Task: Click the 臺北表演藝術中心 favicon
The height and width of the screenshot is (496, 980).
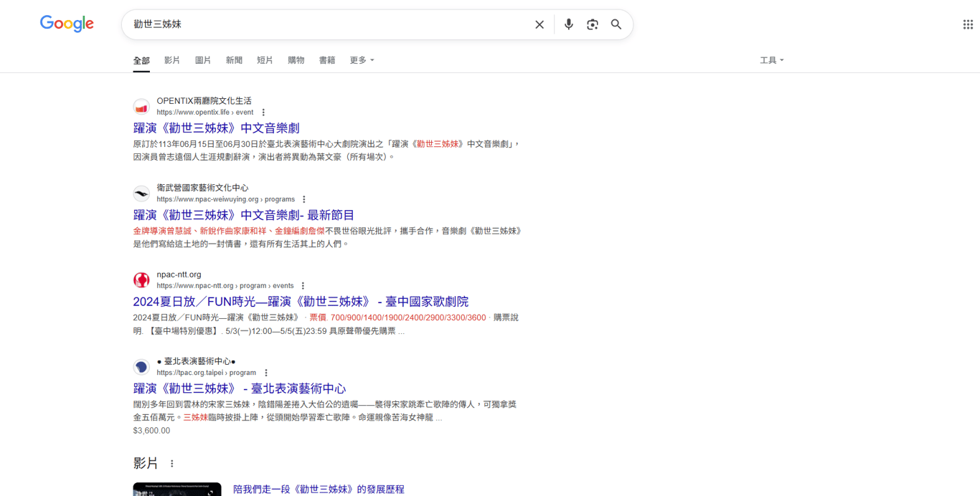Action: [141, 367]
